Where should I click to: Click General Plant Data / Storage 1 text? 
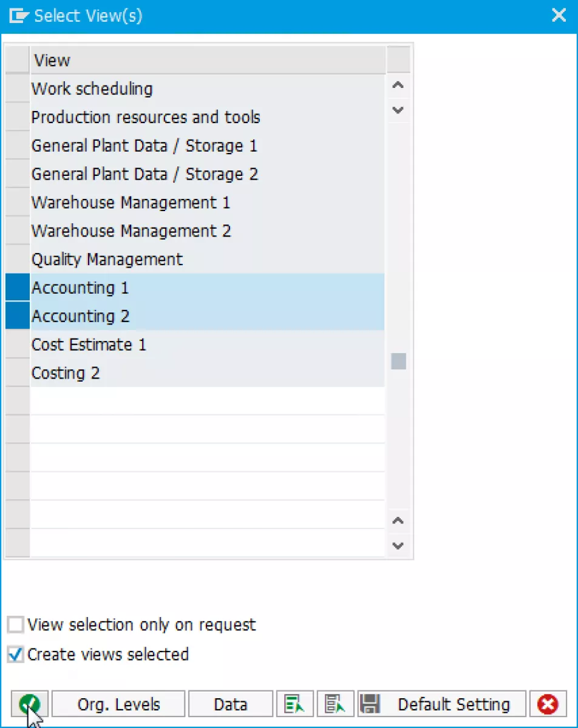(x=144, y=146)
